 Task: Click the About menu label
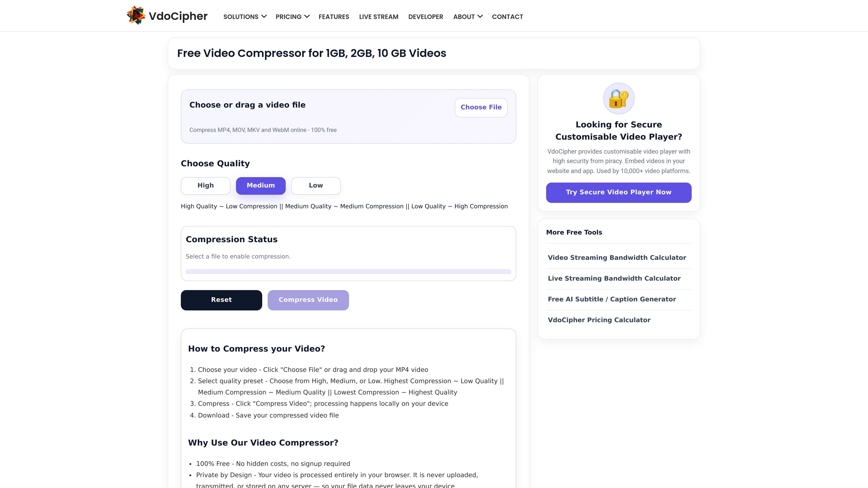464,17
